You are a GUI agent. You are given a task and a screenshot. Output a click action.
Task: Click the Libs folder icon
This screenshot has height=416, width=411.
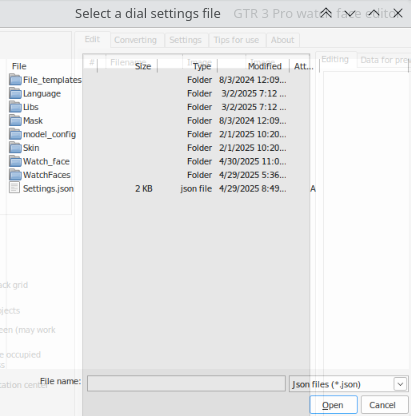[15, 107]
